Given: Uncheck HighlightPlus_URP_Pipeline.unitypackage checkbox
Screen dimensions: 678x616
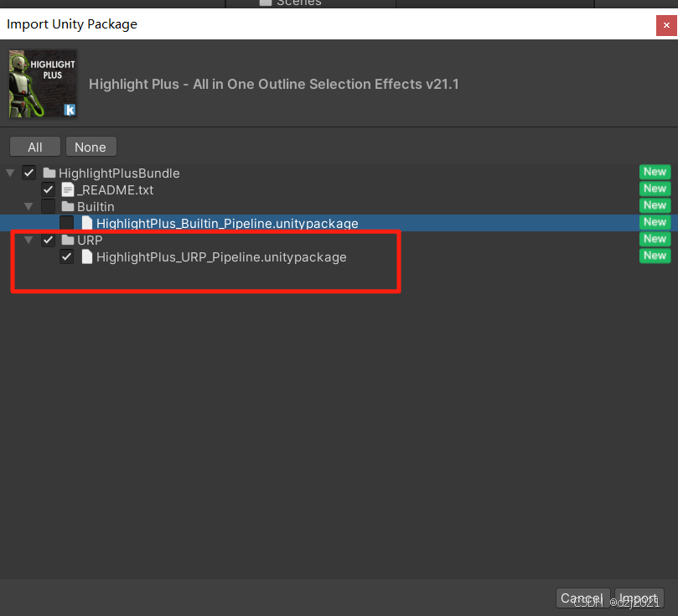Looking at the screenshot, I should tap(66, 256).
